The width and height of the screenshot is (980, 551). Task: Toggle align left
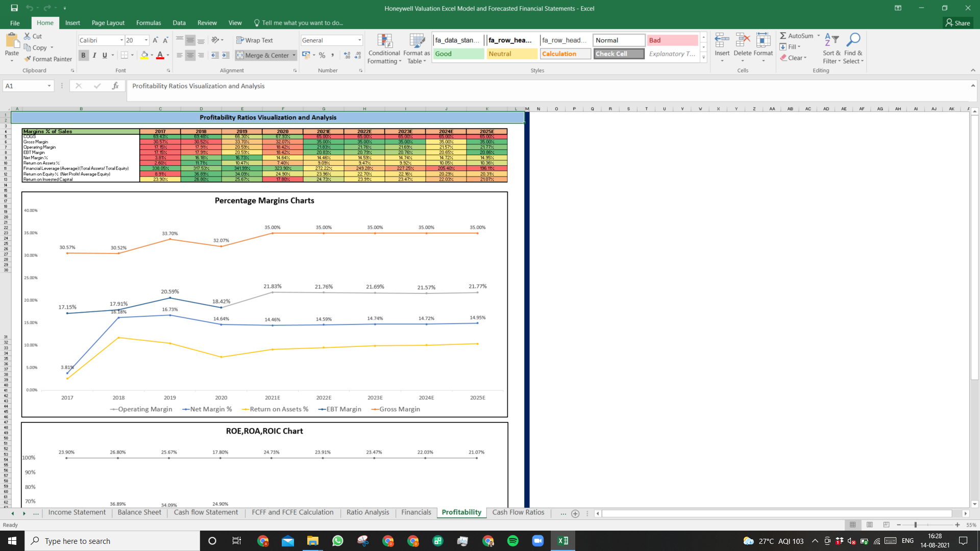point(179,55)
